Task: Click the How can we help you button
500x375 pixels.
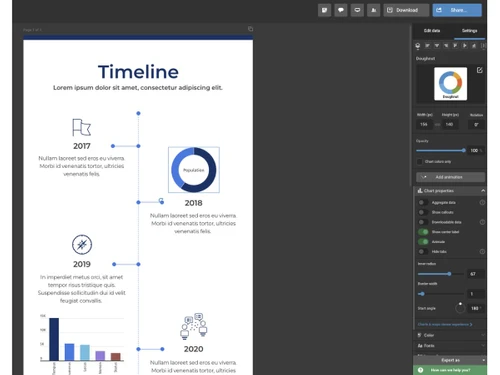Action: tap(450, 370)
